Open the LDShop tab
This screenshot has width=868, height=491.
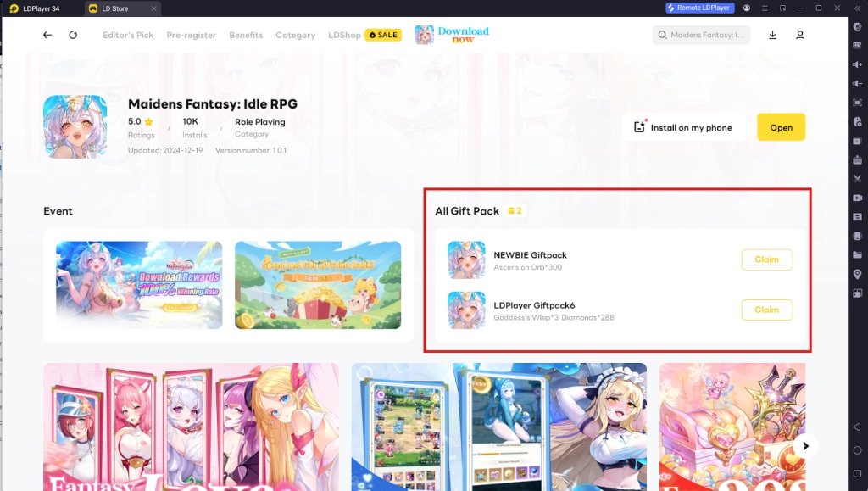344,35
